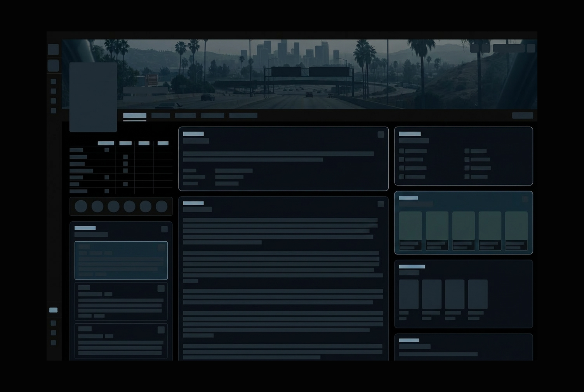
Task: Click the corner icon of the highlighted green-cards panel
Action: (525, 199)
